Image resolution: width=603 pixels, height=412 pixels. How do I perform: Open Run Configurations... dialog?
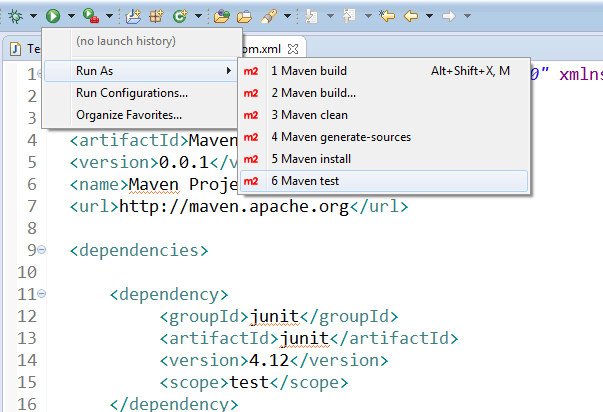pos(131,93)
